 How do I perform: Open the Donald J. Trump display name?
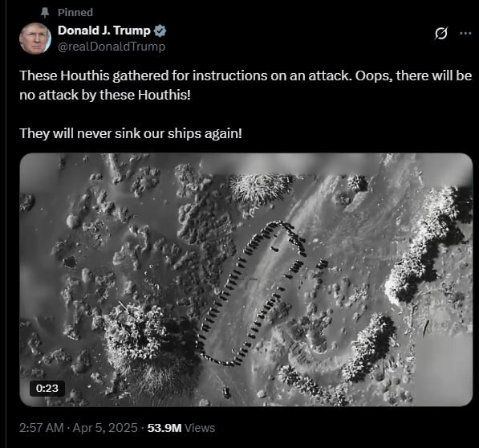point(104,31)
